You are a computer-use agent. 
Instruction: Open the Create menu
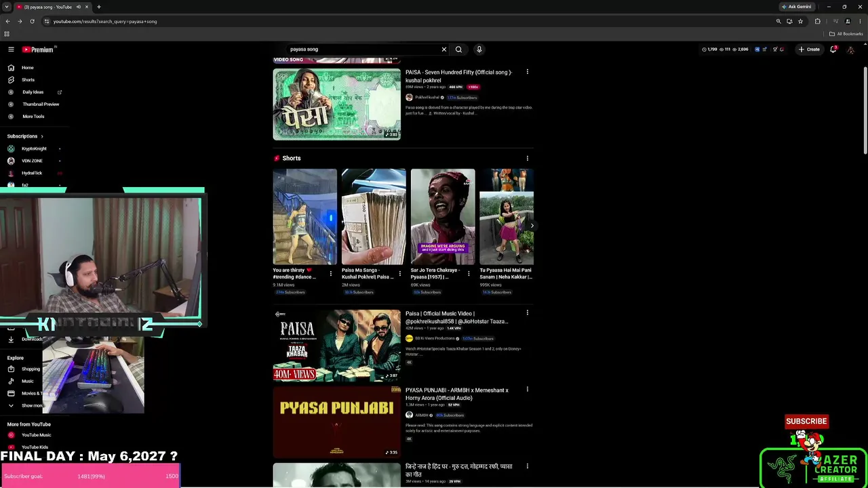809,49
